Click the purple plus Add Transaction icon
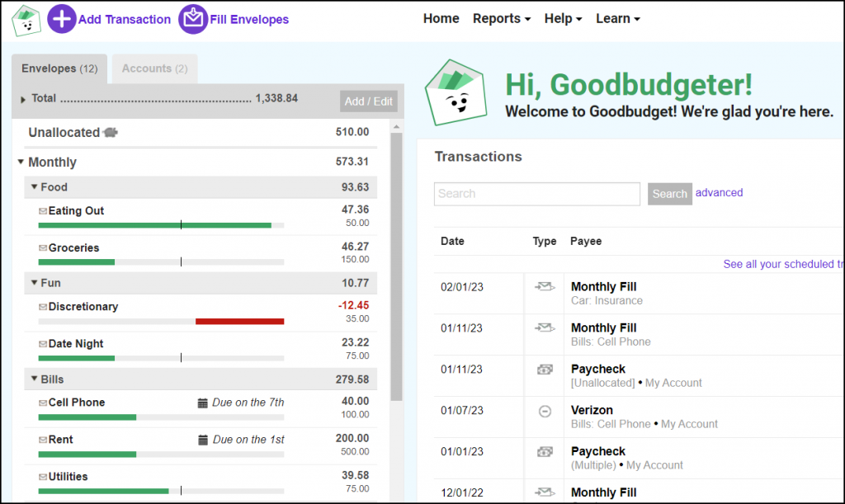The height and width of the screenshot is (504, 845). (61, 19)
